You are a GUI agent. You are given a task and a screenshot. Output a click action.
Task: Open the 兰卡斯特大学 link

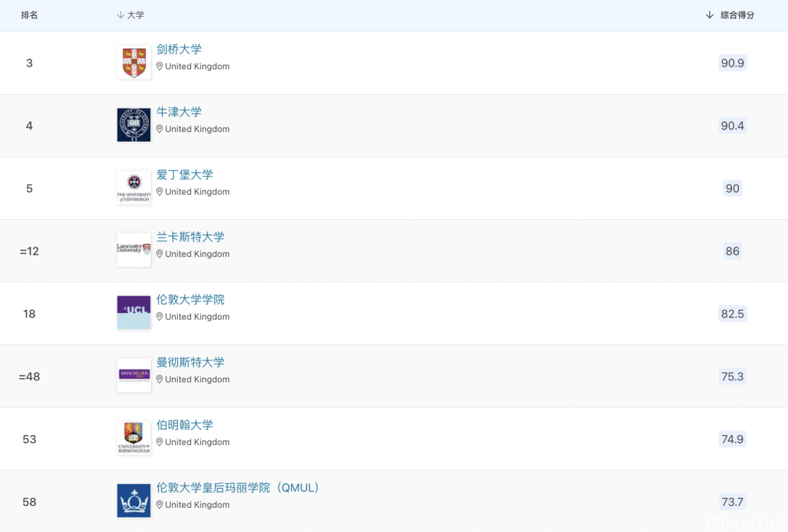tap(190, 237)
